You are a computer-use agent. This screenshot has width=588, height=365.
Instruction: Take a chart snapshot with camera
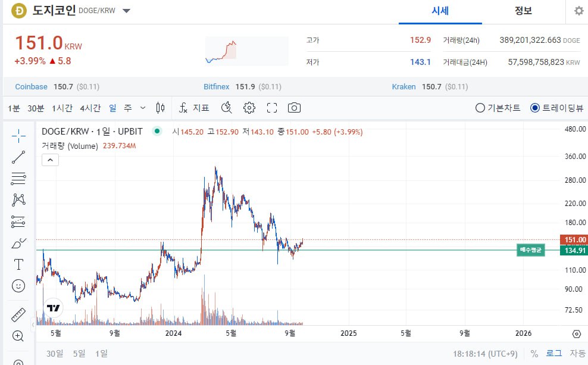[294, 108]
